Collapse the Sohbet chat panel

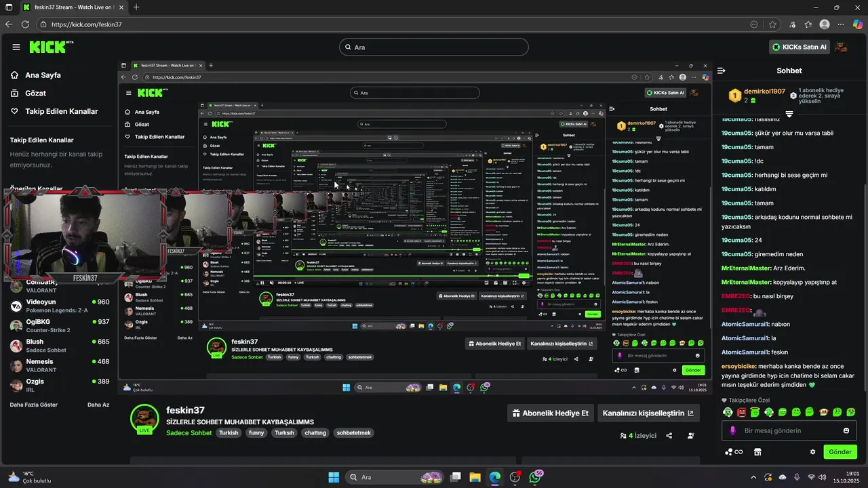coord(722,70)
